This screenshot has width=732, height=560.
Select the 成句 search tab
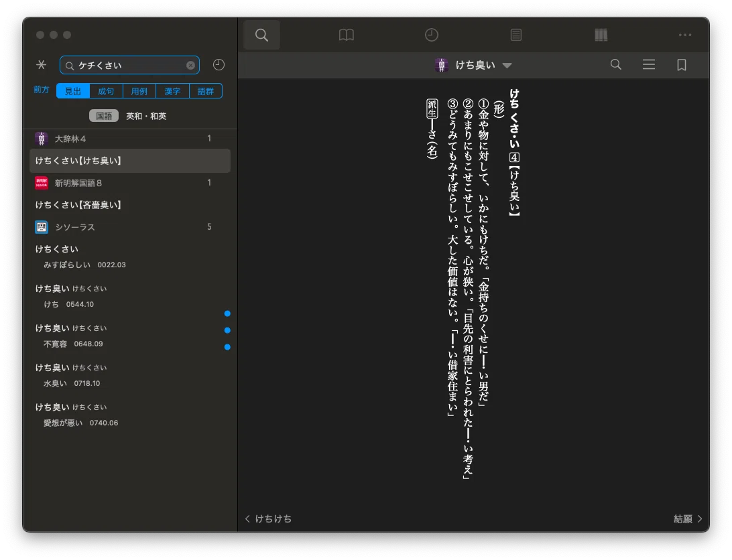pyautogui.click(x=106, y=91)
